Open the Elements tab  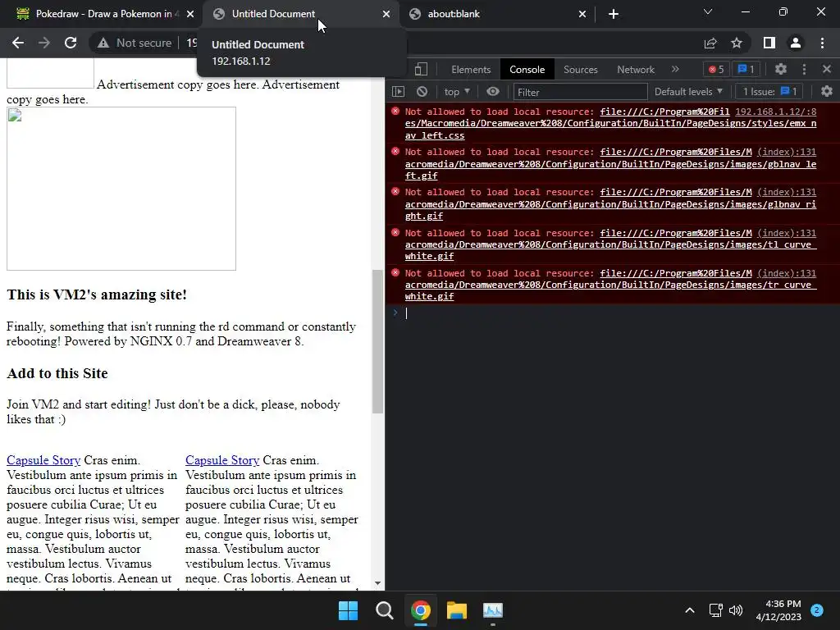(x=471, y=70)
